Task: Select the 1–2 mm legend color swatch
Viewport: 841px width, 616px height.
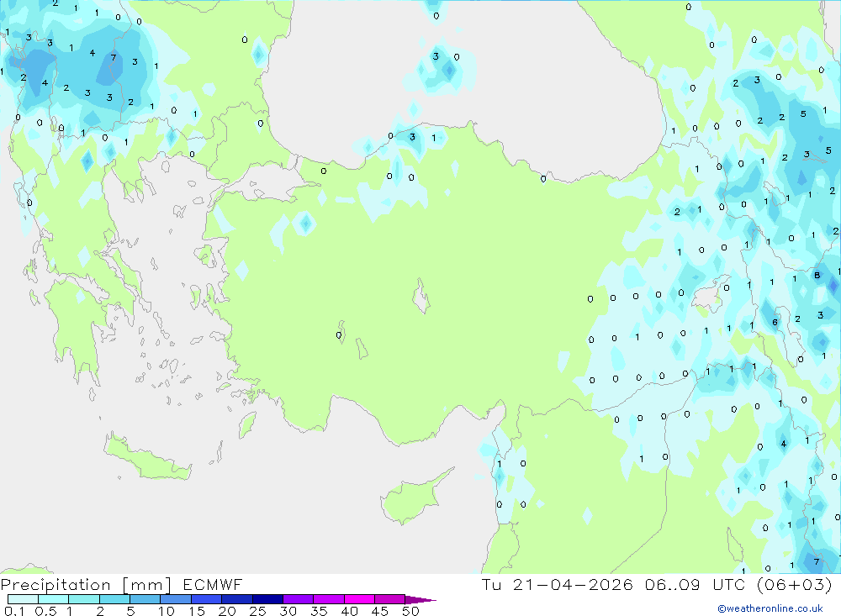Action: click(84, 599)
